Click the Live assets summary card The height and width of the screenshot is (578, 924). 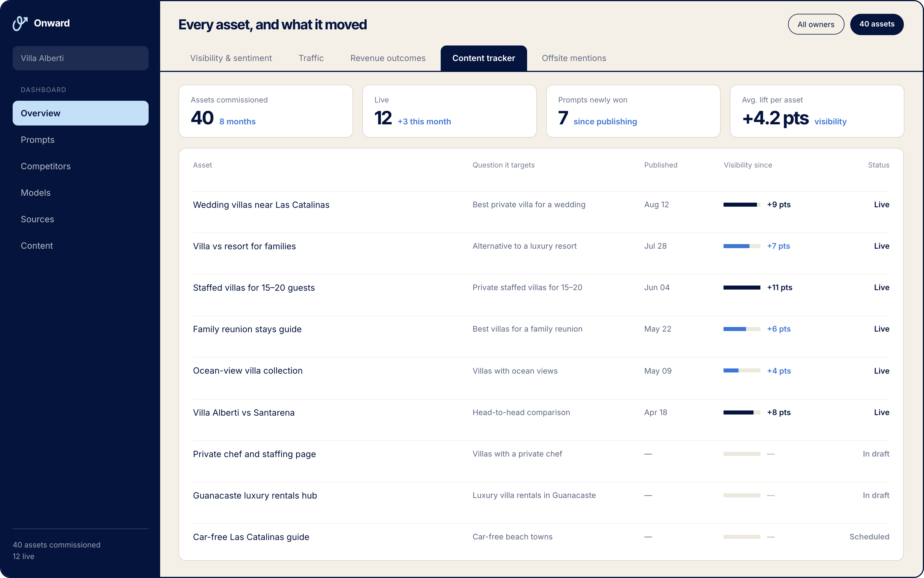tap(449, 111)
